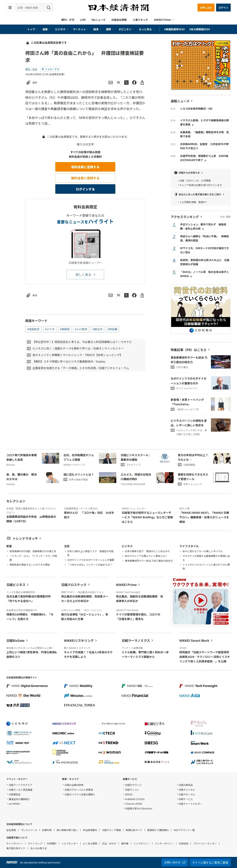Open the シカゴ日本株先物概況・8日 news item
The image size is (237, 868).
point(196,109)
